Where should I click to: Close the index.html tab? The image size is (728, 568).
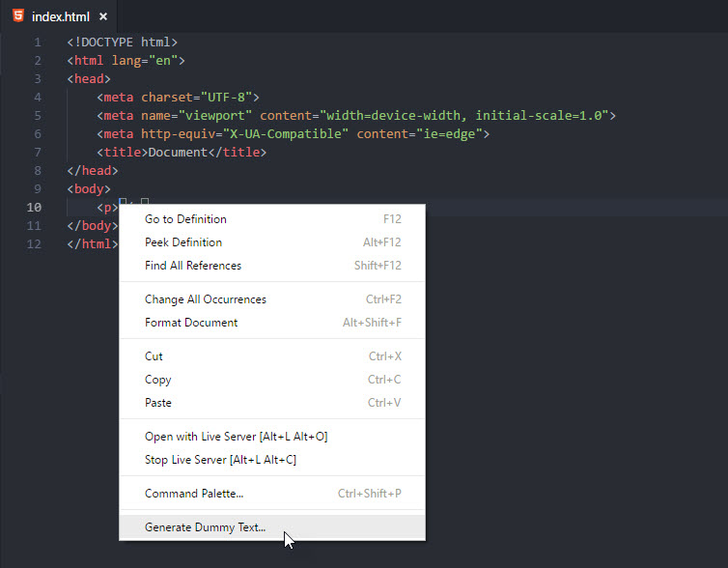click(x=103, y=16)
